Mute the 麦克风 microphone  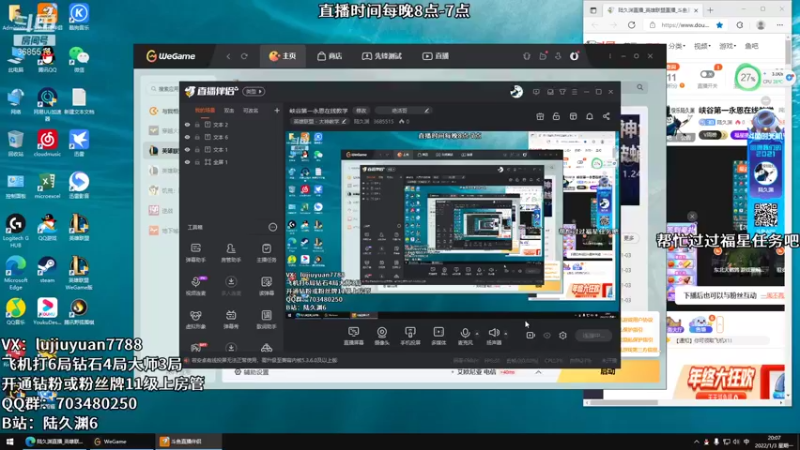(465, 336)
